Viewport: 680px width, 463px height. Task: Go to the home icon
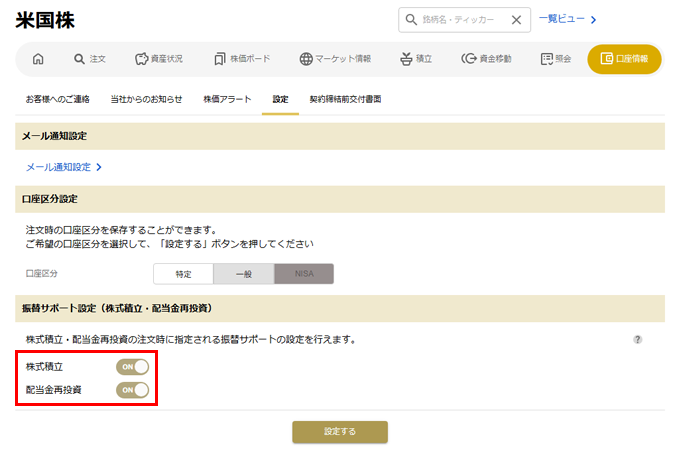[x=38, y=59]
